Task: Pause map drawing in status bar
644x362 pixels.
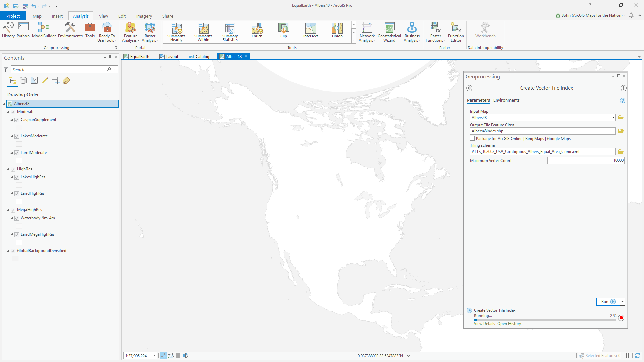Action: (627, 356)
